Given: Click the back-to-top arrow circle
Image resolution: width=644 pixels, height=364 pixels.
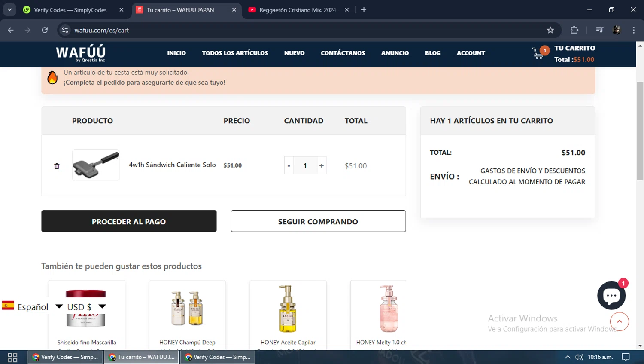Looking at the screenshot, I should pos(619,321).
